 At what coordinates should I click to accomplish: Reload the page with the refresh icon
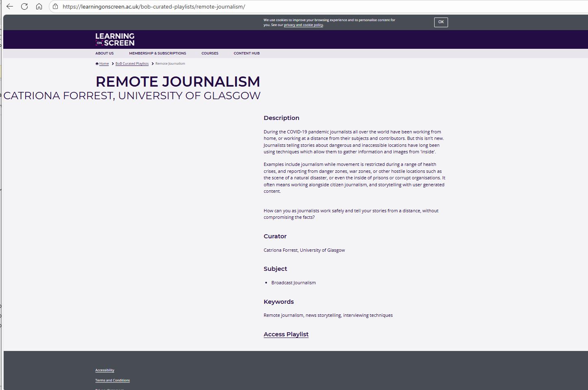coord(24,7)
